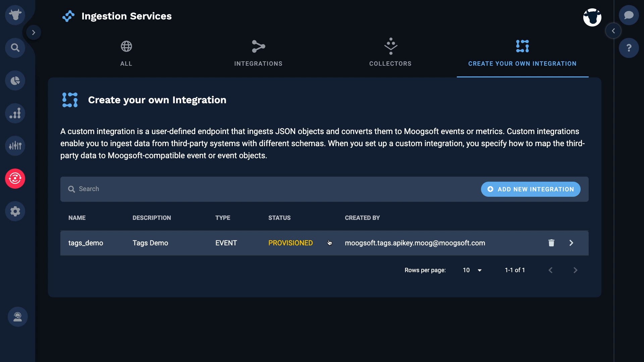644x362 pixels.
Task: Sort by STATUS column header
Action: click(279, 218)
